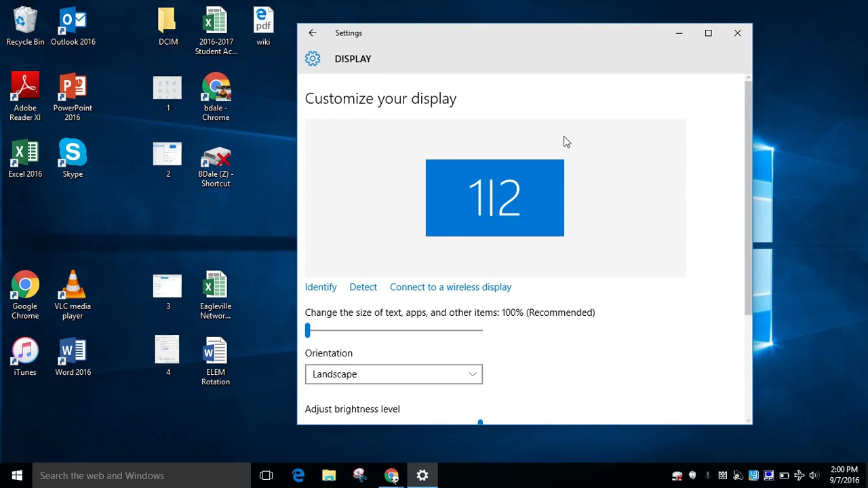Click the Detect link
The width and height of the screenshot is (868, 488).
point(363,287)
